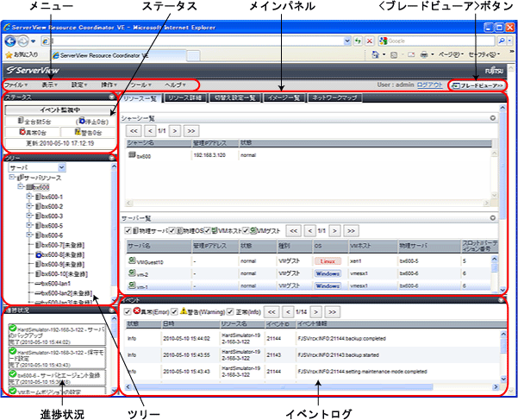The height and width of the screenshot is (420, 518).
Task: Click the logout link
Action: click(x=429, y=85)
